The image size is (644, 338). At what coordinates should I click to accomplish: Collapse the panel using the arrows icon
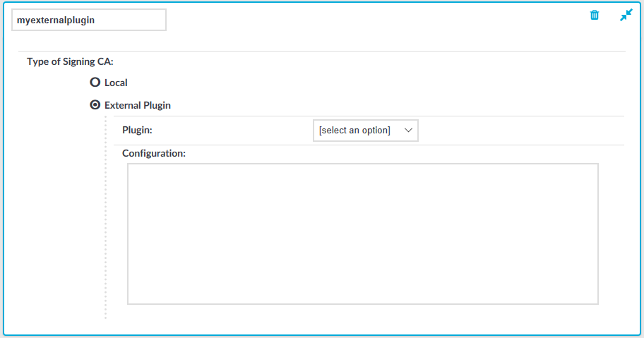click(626, 15)
